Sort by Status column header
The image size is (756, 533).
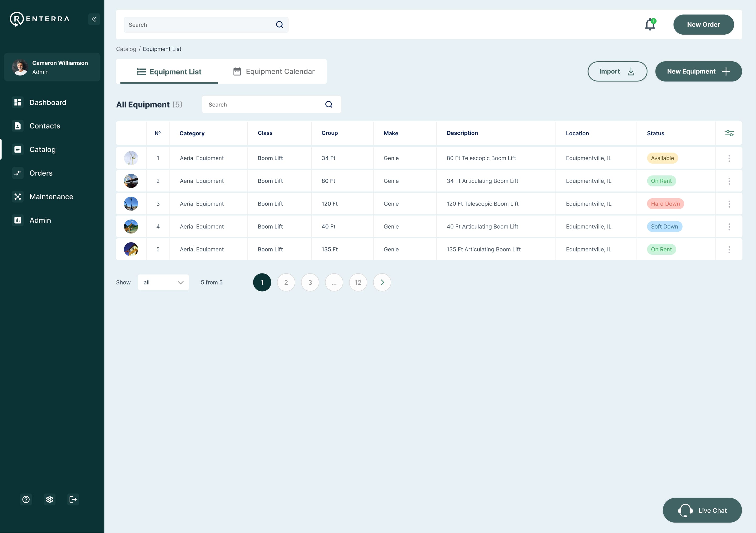655,133
